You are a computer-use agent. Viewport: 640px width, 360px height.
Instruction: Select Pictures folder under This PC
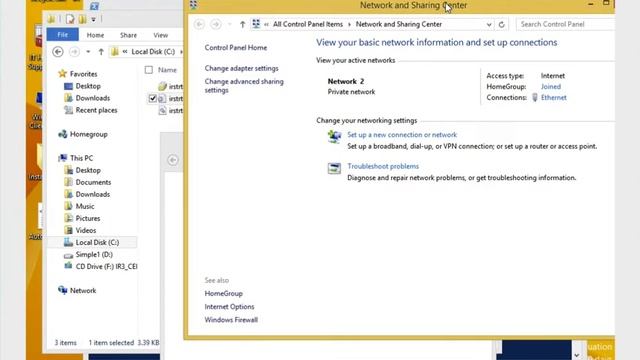tap(88, 218)
